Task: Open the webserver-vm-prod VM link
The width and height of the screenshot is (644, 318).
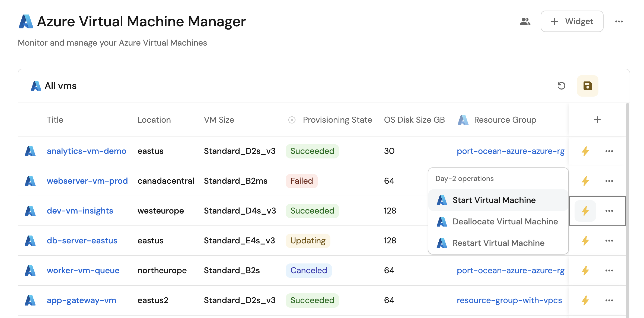Action: (x=87, y=181)
